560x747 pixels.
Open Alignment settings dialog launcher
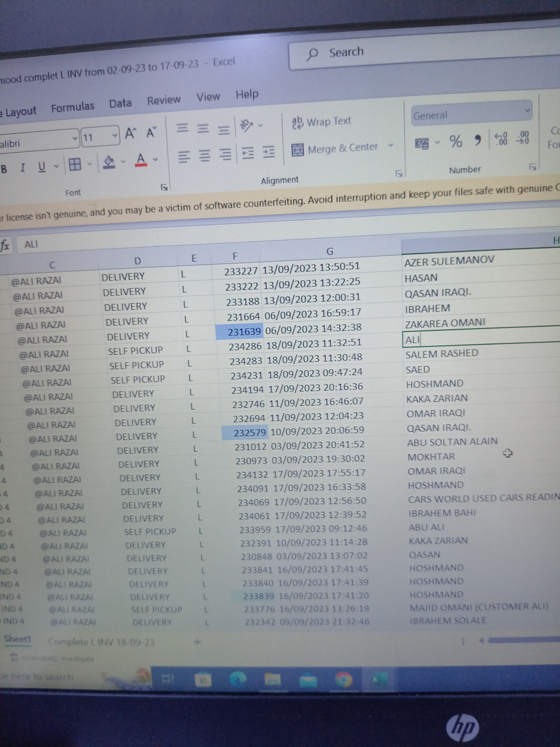pos(399,174)
